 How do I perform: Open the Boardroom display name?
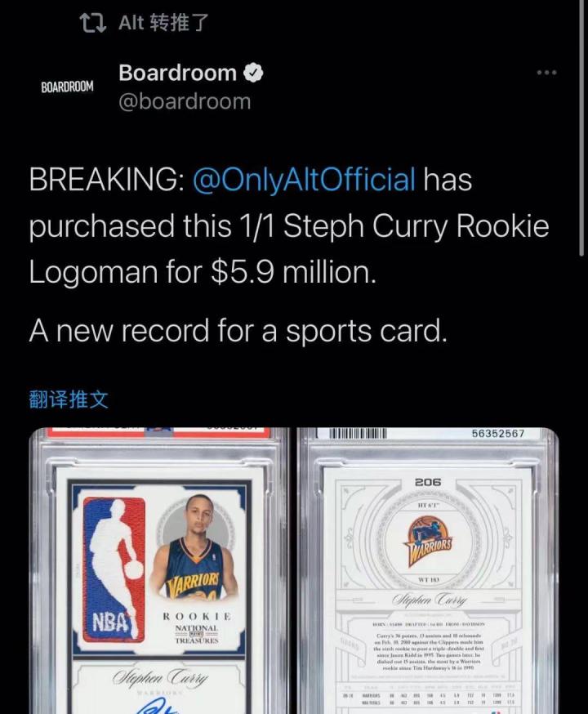[177, 73]
